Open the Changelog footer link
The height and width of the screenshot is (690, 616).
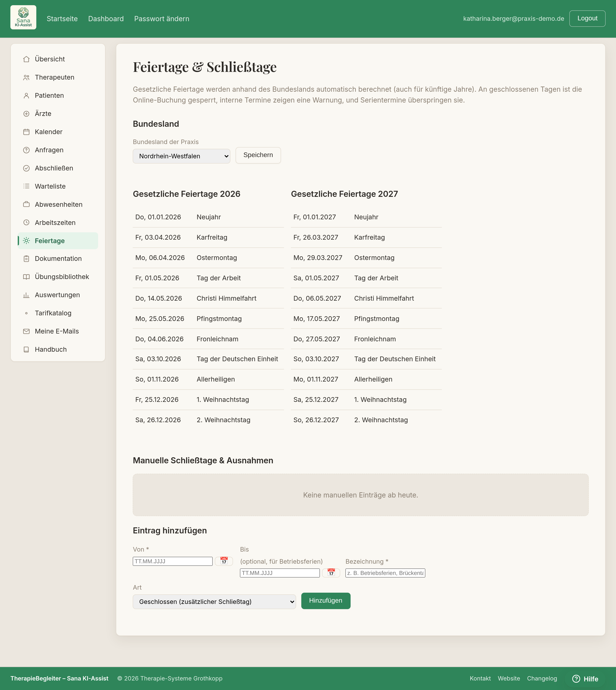(542, 678)
